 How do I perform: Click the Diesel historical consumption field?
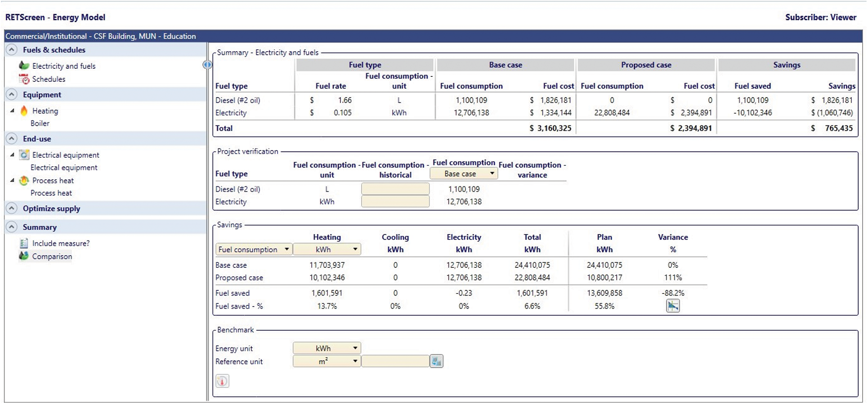pyautogui.click(x=395, y=189)
